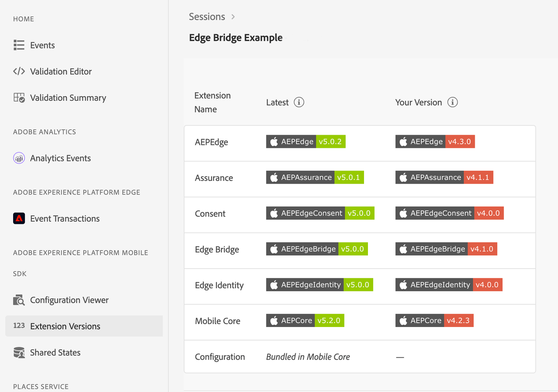Click your AEPCore v4.2.3 badge
Image resolution: width=558 pixels, height=392 pixels.
(435, 320)
